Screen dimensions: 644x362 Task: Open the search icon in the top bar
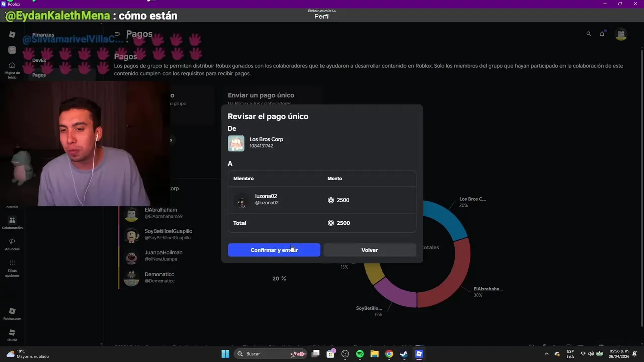click(589, 34)
